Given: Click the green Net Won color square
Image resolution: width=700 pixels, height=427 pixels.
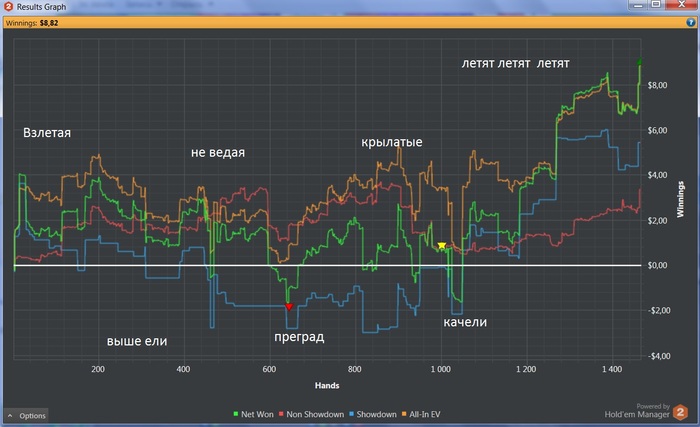Looking at the screenshot, I should tap(236, 414).
